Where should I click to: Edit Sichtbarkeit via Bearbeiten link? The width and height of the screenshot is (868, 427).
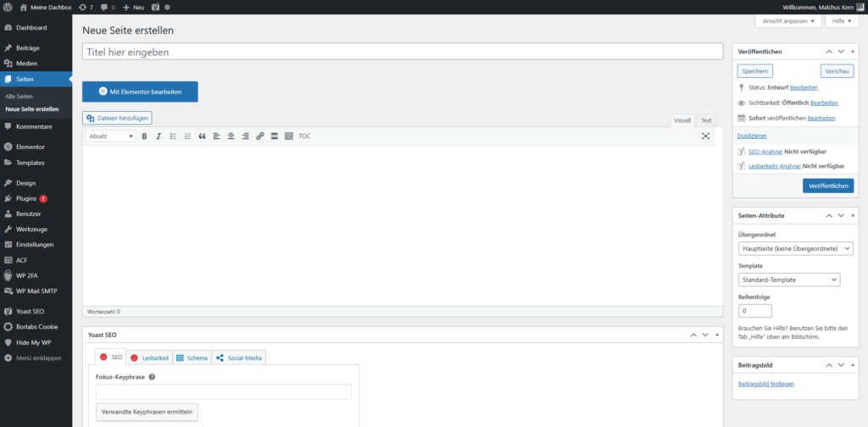[x=824, y=103]
